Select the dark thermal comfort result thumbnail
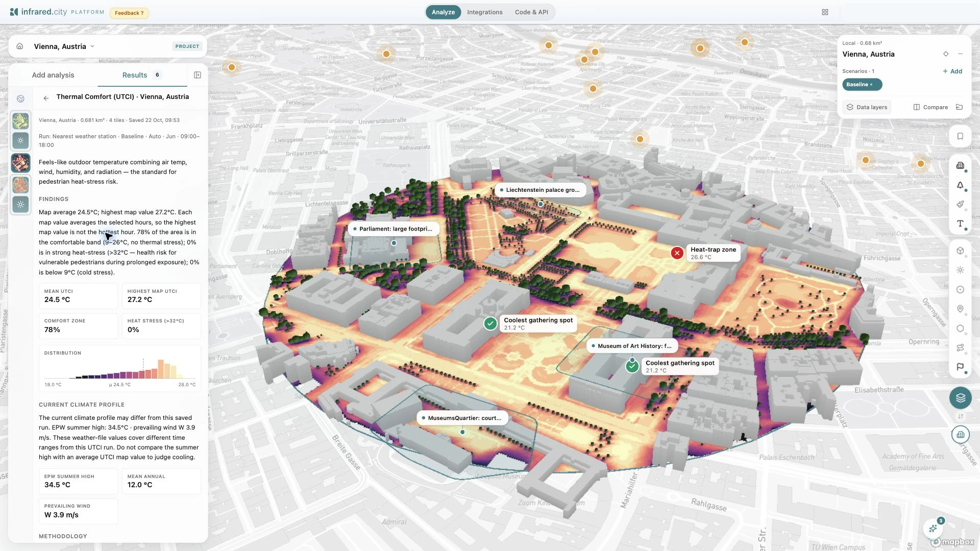The image size is (980, 551). pyautogui.click(x=20, y=163)
